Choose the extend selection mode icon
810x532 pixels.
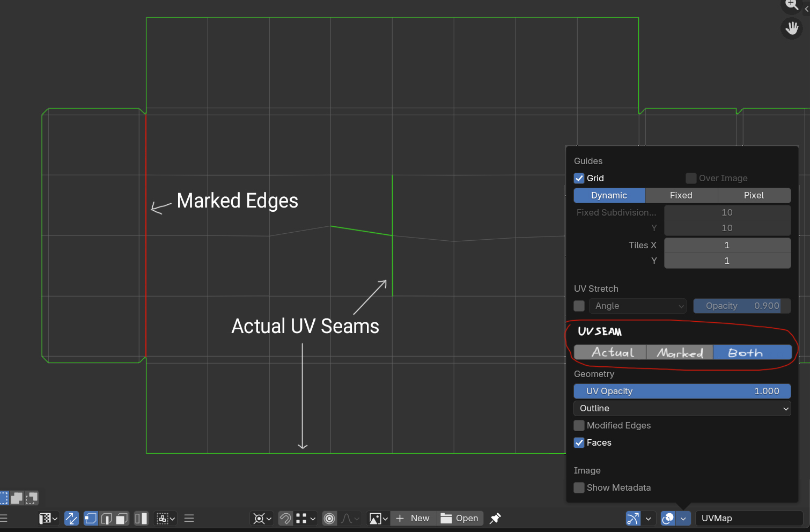[17, 498]
